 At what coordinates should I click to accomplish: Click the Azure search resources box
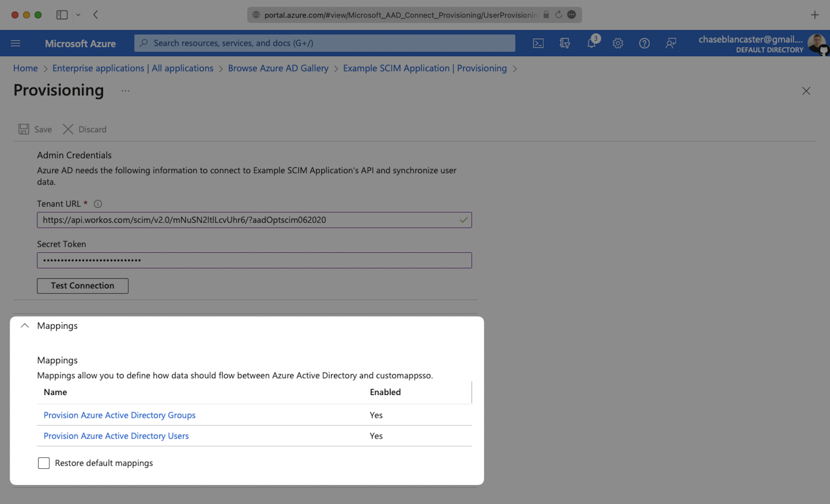tap(324, 43)
